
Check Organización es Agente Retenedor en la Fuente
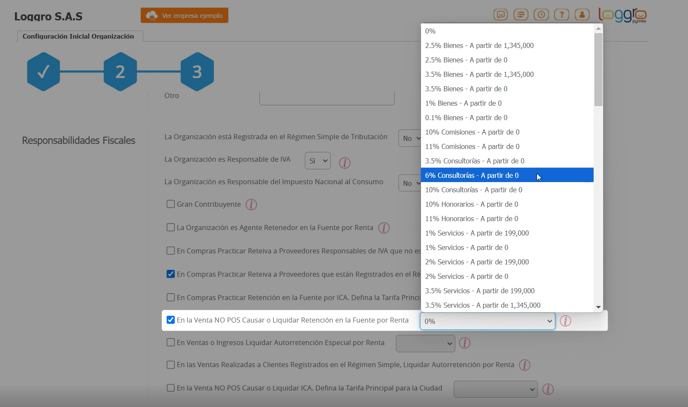[x=171, y=227]
